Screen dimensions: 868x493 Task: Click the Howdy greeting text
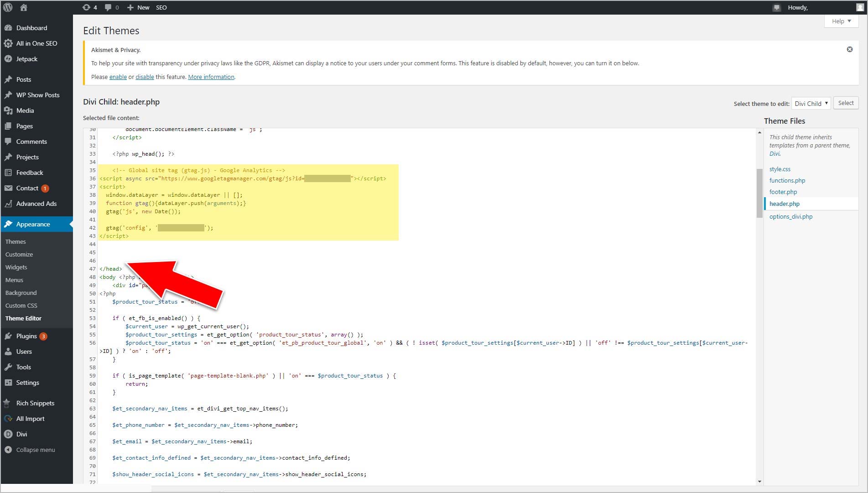click(x=798, y=7)
